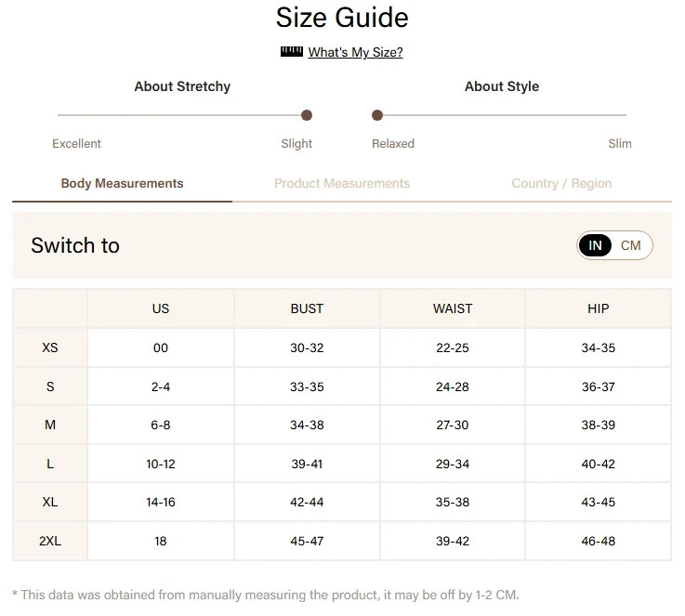Click the L size row label
Image resolution: width=685 pixels, height=616 pixels.
[x=50, y=464]
